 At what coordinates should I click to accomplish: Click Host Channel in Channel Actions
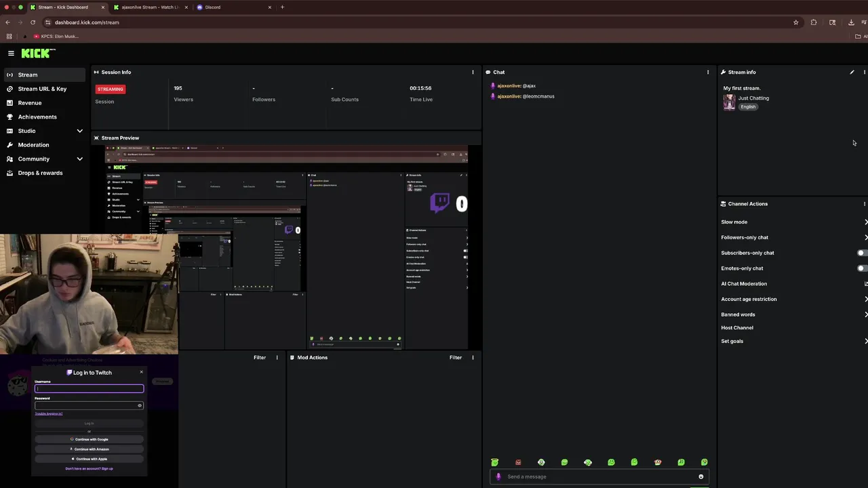point(737,327)
